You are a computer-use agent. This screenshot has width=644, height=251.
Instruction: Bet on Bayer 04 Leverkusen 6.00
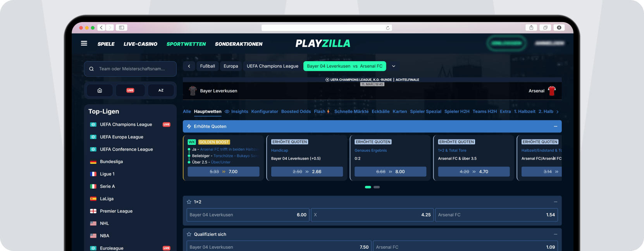[x=248, y=215]
